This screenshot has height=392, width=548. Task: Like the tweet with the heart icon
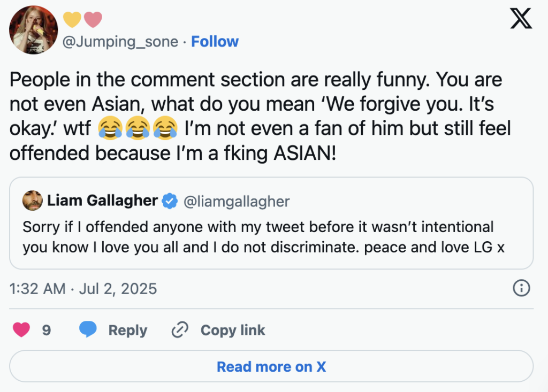tap(21, 330)
